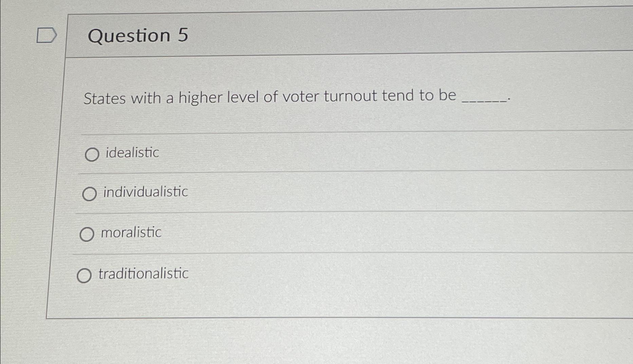Click the "idealistic" answer label
Image resolution: width=633 pixels, height=364 pixels.
pyautogui.click(x=132, y=153)
